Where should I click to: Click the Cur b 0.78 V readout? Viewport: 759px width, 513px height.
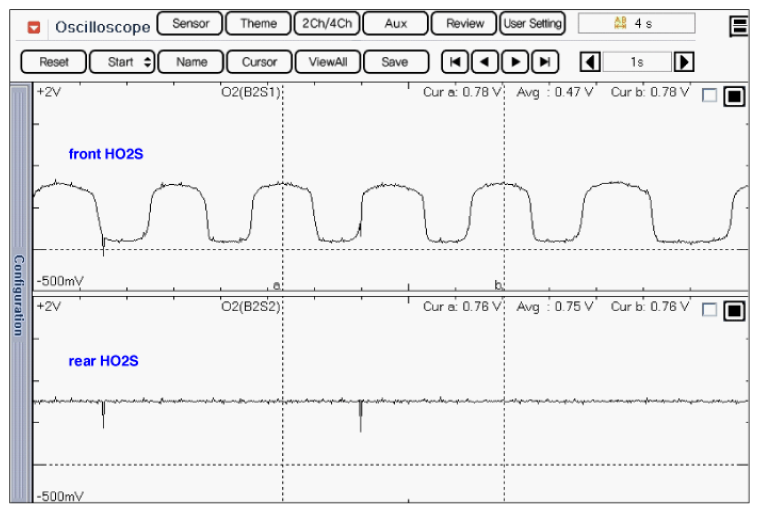click(x=650, y=92)
